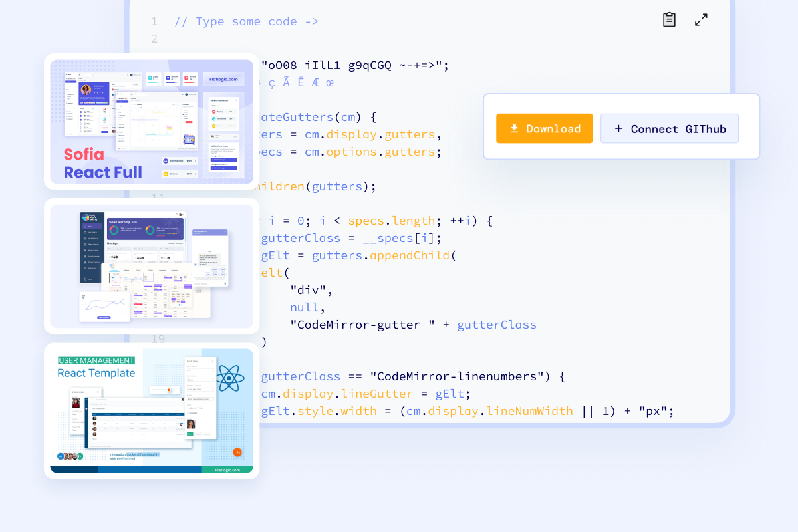Viewport: 798px width, 532px height.
Task: Open the Sofia React Full template card
Action: 152,122
